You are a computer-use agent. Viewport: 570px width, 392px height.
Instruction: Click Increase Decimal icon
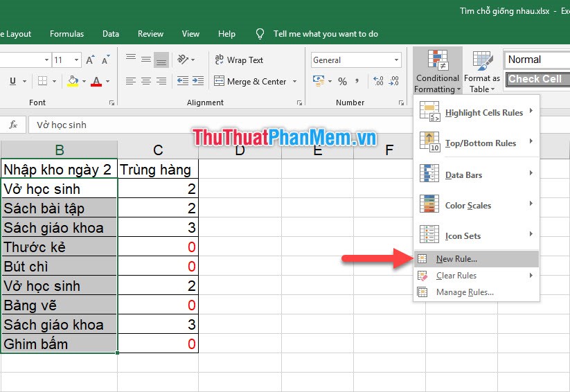(378, 81)
